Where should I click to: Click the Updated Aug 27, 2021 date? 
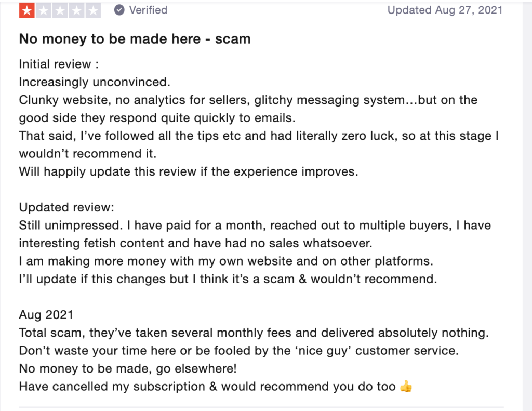click(445, 10)
